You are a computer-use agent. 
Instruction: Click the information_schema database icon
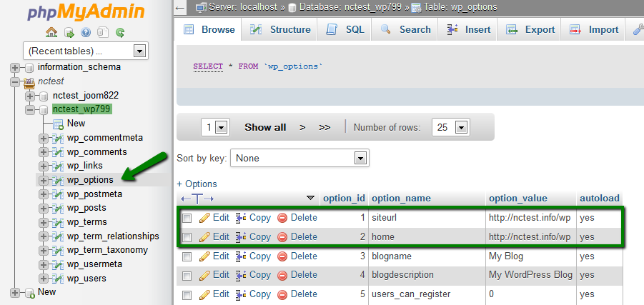pyautogui.click(x=29, y=67)
